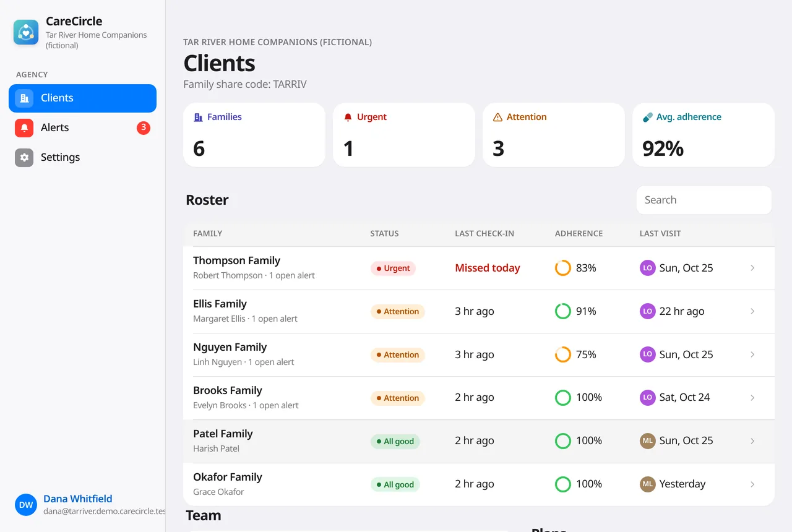
Task: Click the CareCircle app logo icon
Action: click(x=26, y=32)
